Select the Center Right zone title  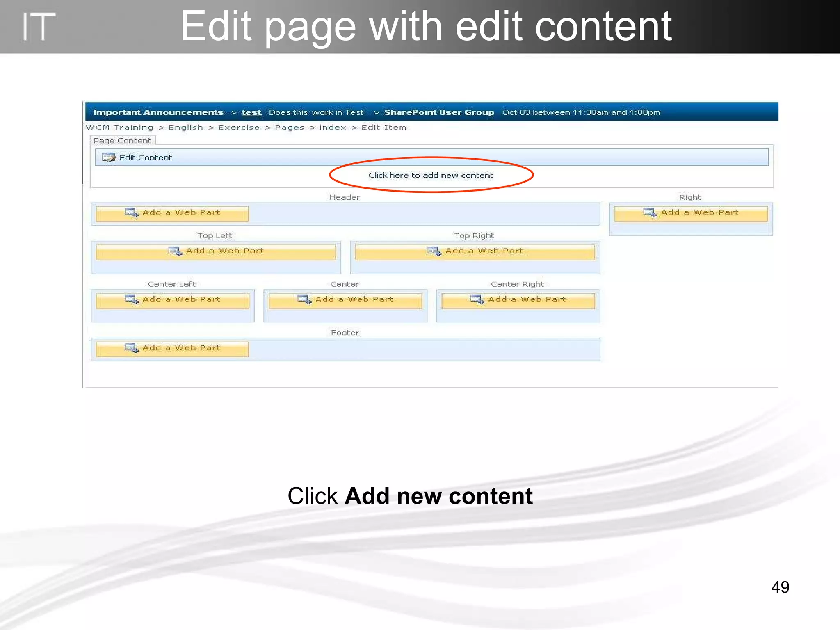pos(517,284)
